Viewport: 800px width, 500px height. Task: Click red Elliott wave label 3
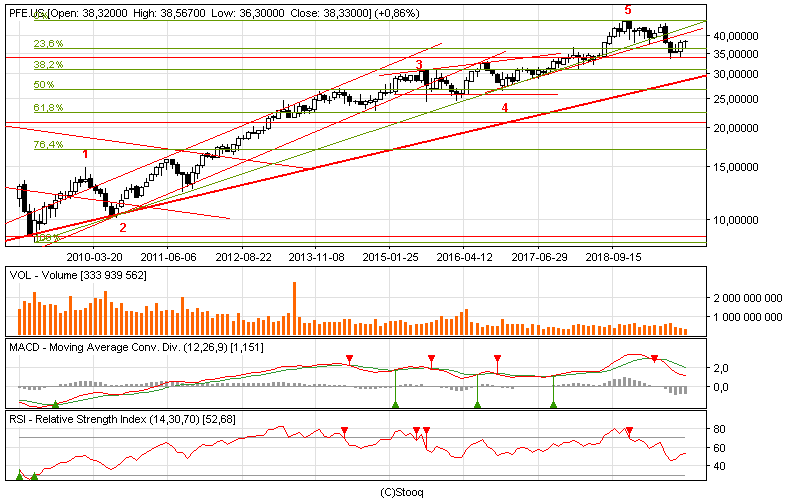point(419,65)
